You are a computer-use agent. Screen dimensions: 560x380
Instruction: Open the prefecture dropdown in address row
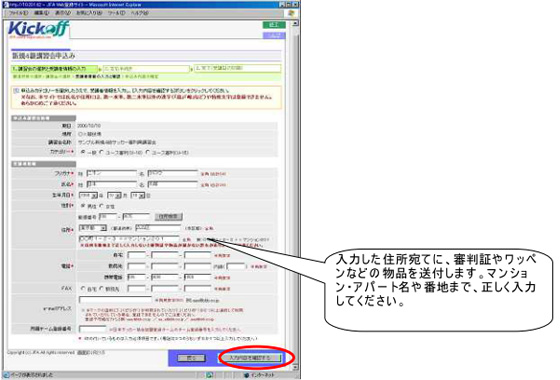[x=92, y=228]
